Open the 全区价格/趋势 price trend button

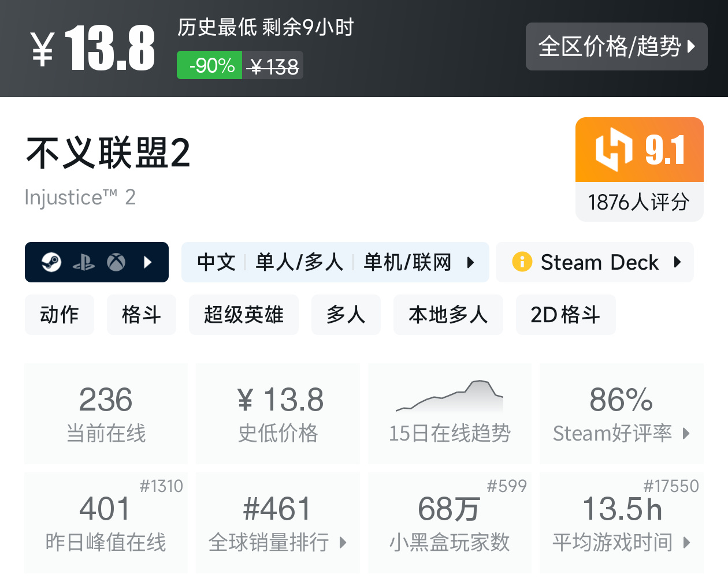(616, 47)
